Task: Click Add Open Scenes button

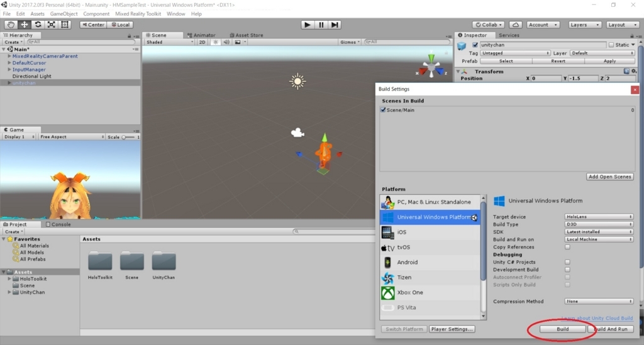Action: 610,177
